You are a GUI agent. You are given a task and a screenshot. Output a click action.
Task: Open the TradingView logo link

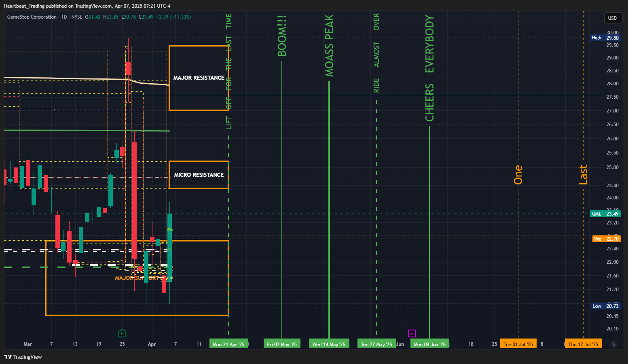tap(23, 357)
